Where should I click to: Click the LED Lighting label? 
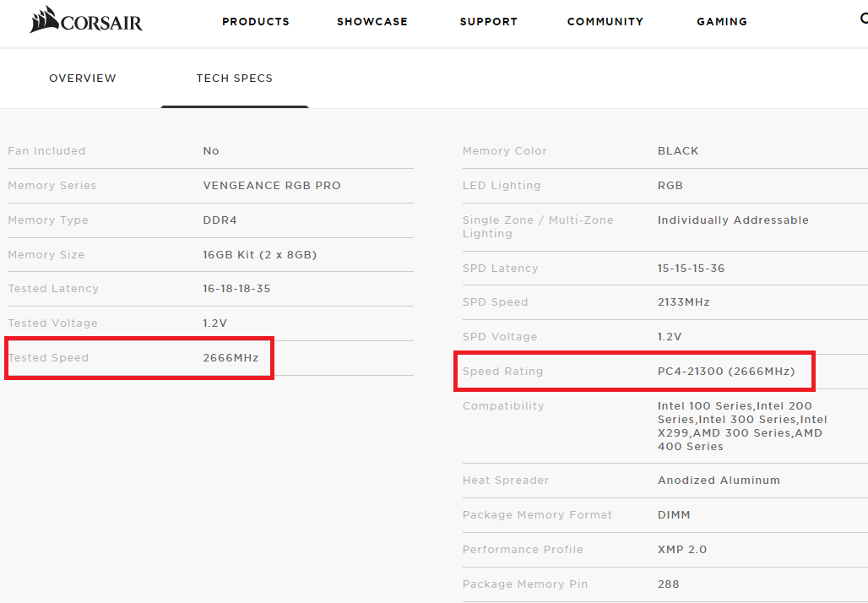(502, 186)
